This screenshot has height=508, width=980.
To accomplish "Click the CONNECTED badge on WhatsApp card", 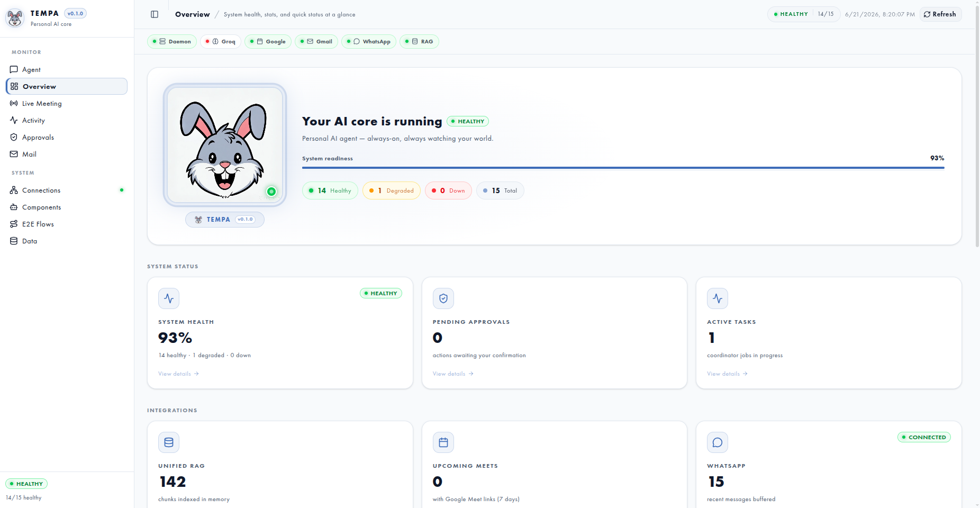I will tap(924, 437).
